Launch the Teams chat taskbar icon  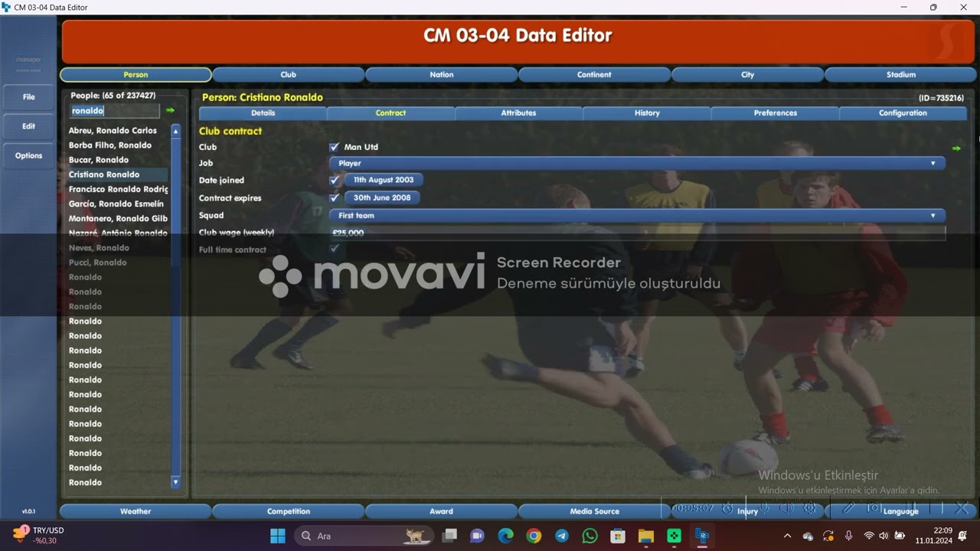pos(477,536)
